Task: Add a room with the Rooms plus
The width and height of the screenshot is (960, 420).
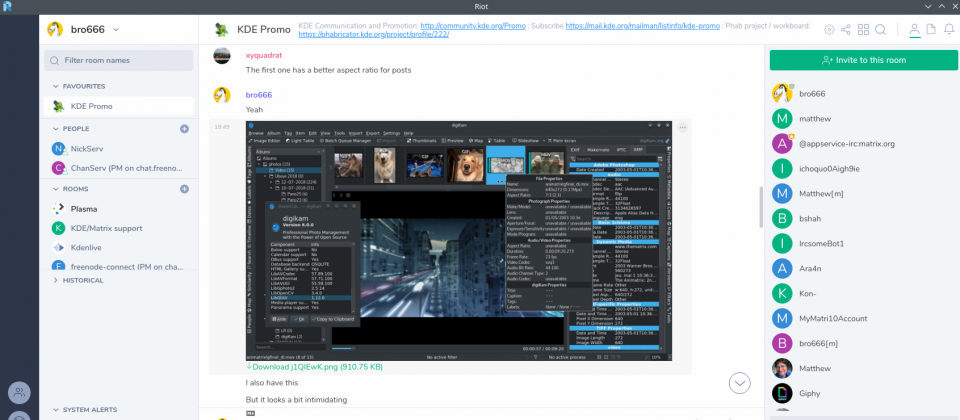Action: click(x=184, y=189)
